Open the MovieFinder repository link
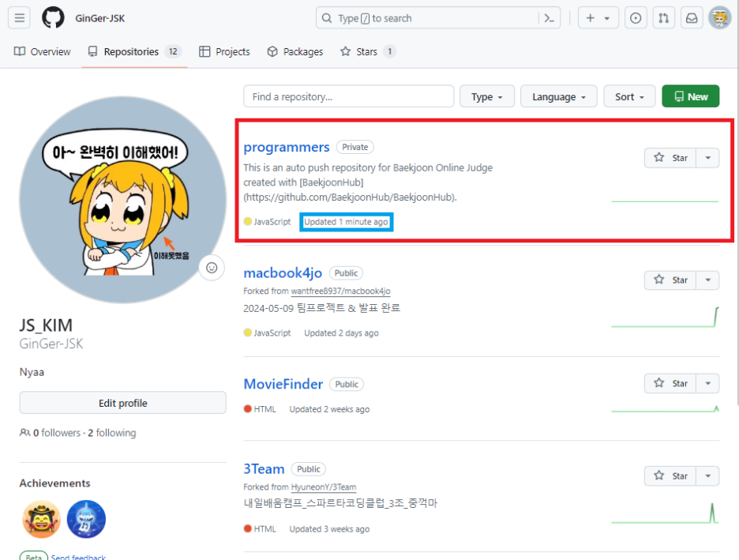The width and height of the screenshot is (739, 560). tap(283, 384)
